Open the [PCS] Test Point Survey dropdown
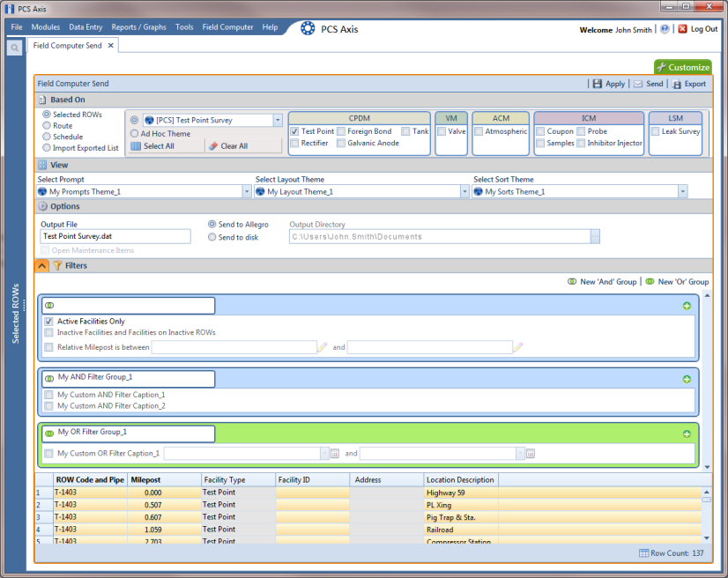Viewport: 728px width, 578px height. point(278,120)
